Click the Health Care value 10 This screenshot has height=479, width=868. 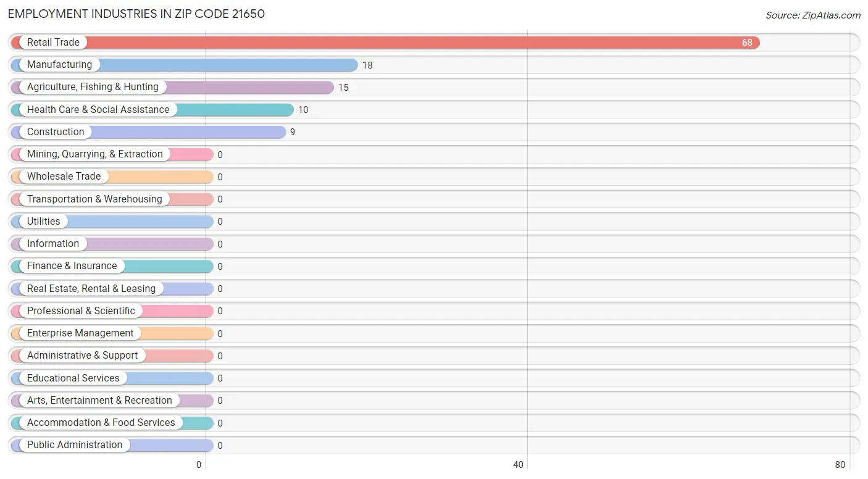point(303,110)
